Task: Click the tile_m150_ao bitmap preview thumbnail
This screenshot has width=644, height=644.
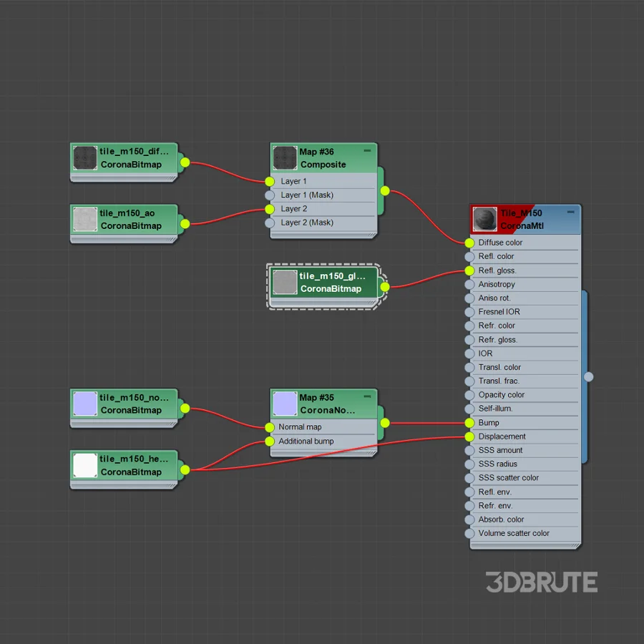Action: [x=85, y=220]
